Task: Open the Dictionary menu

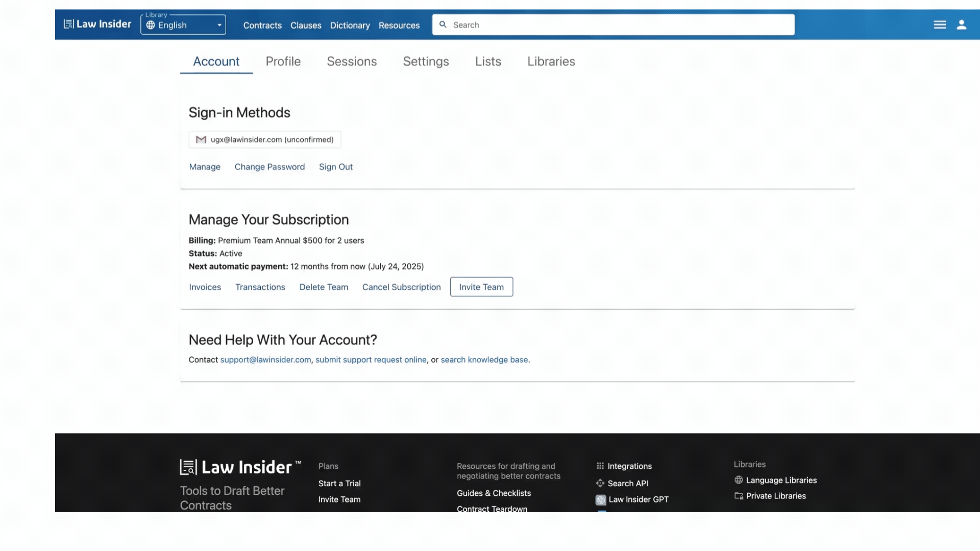Action: point(350,25)
